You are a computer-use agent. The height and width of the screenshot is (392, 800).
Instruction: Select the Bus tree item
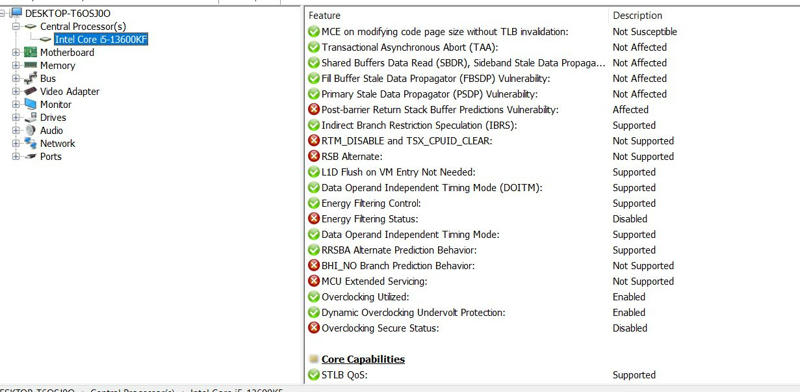pyautogui.click(x=48, y=78)
